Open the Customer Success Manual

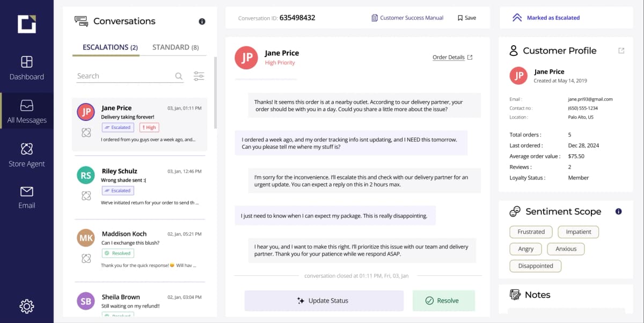(407, 18)
